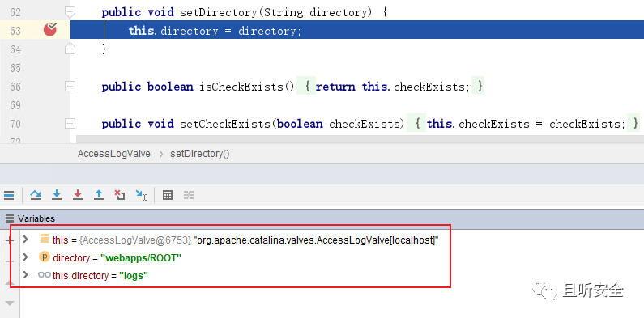644x318 pixels.
Task: Click line number 64 in gutter
Action: (15, 49)
